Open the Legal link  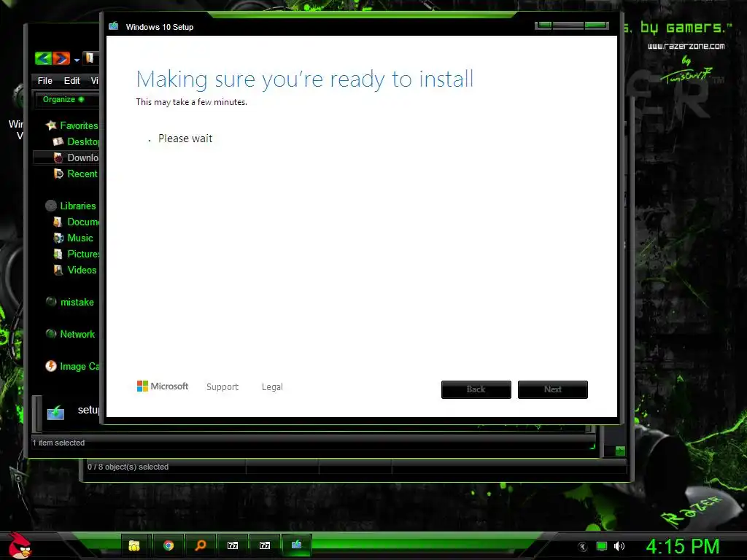point(272,386)
